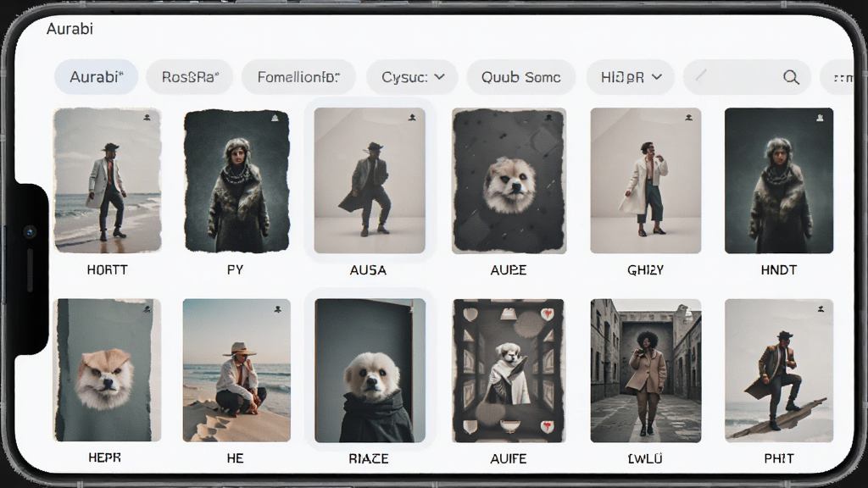Click the magnifying glass search icon

[x=791, y=77]
